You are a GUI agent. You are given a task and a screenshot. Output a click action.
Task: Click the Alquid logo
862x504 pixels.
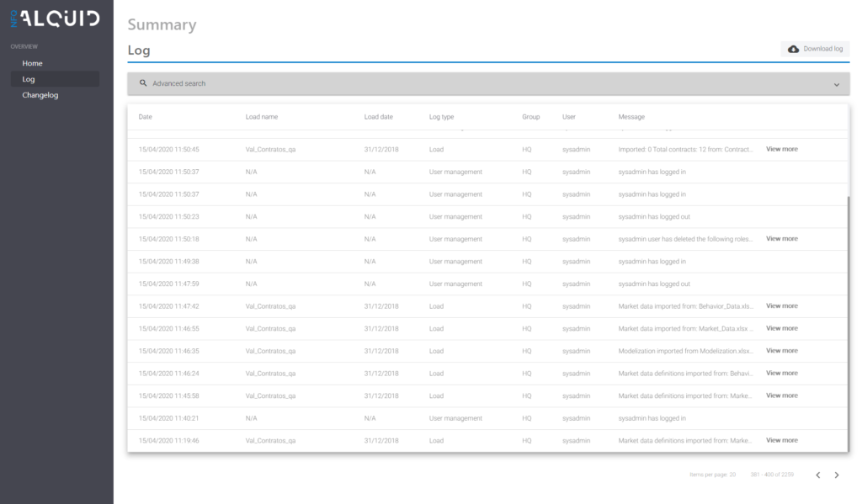click(x=55, y=19)
